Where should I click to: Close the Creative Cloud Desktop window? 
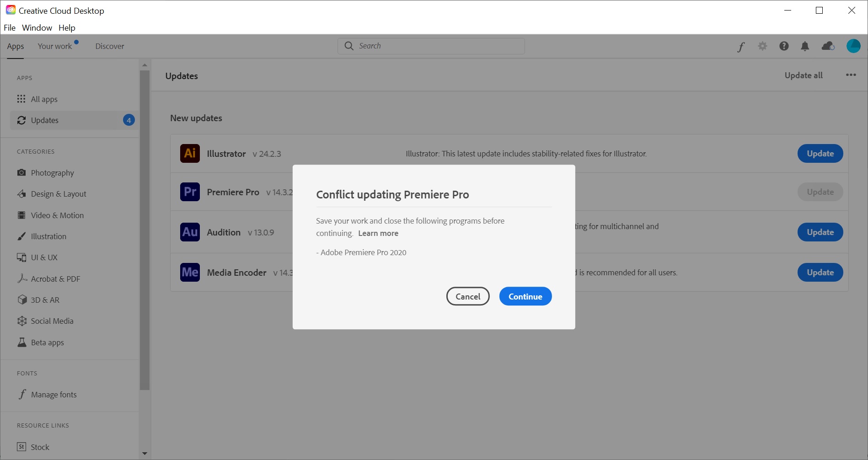(x=852, y=10)
